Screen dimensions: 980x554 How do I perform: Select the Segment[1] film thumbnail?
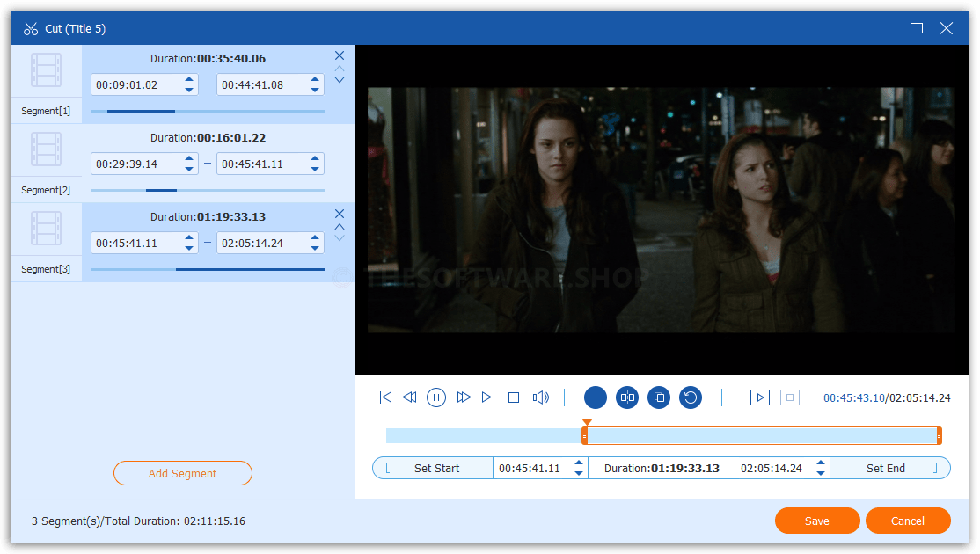point(47,70)
